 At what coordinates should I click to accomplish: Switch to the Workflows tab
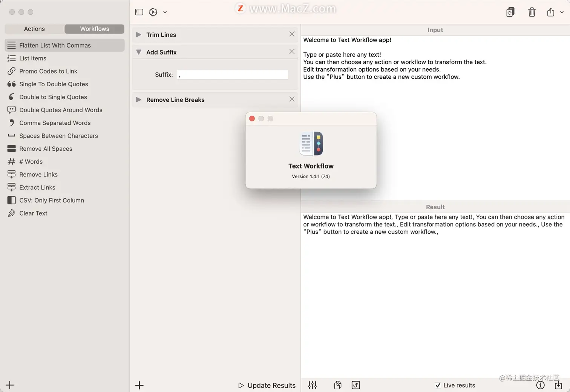(95, 29)
